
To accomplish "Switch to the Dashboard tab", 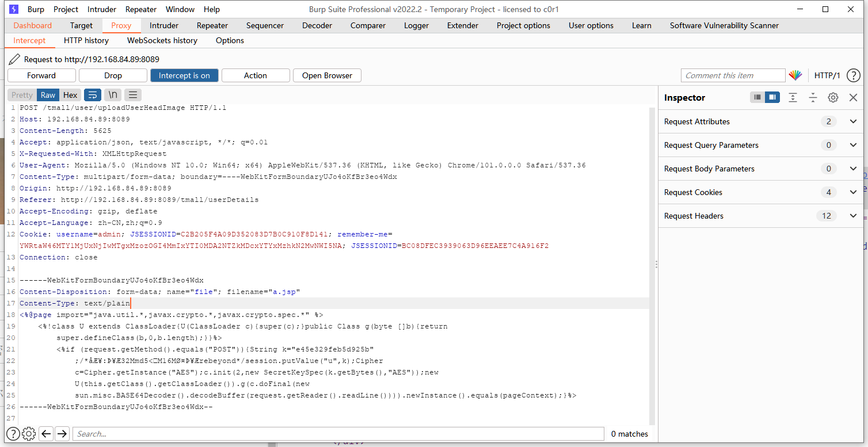I will pos(33,25).
